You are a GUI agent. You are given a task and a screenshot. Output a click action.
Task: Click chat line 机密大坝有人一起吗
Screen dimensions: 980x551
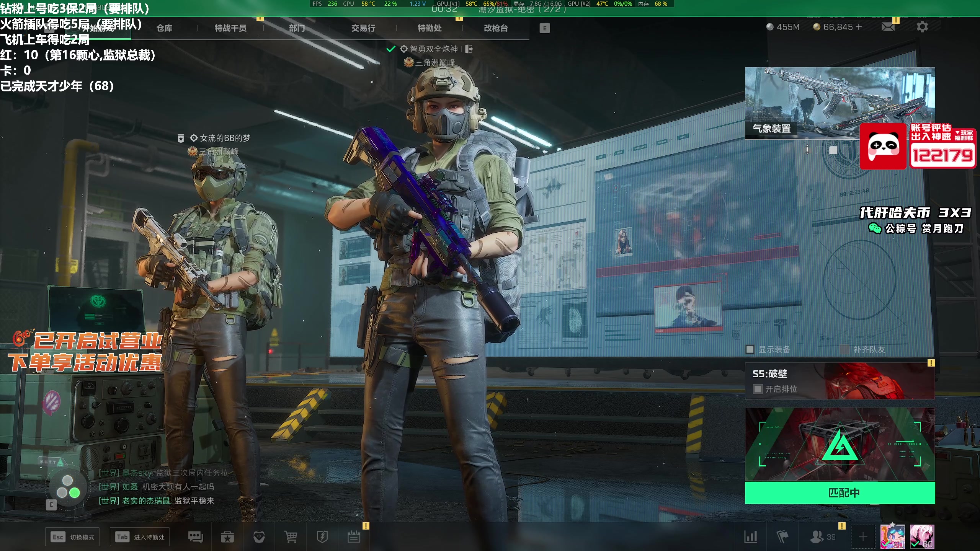[178, 487]
